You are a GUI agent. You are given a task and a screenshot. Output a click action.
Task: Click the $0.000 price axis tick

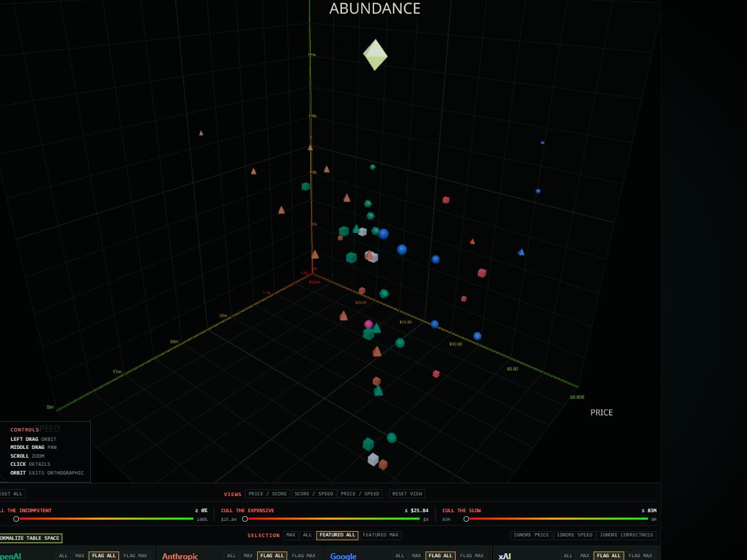click(577, 397)
